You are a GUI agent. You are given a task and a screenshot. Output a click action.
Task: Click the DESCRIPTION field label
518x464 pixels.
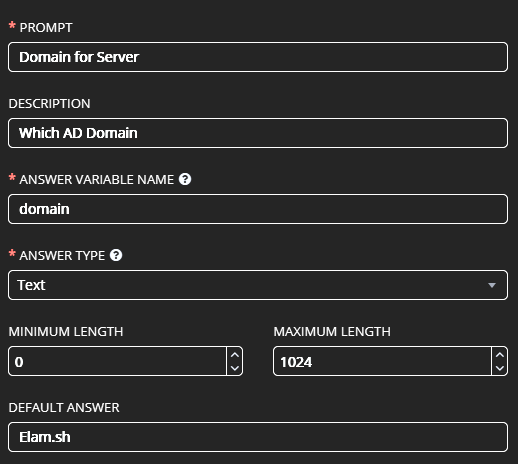click(x=49, y=104)
